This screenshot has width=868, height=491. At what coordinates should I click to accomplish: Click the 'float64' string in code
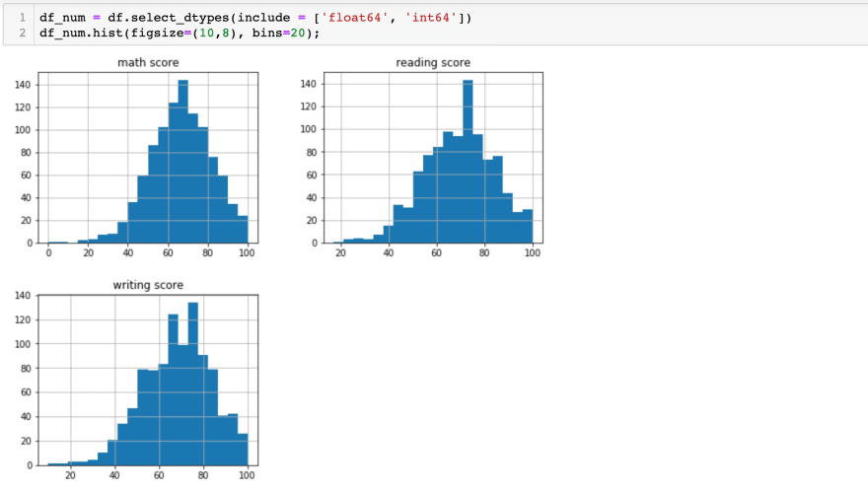354,18
